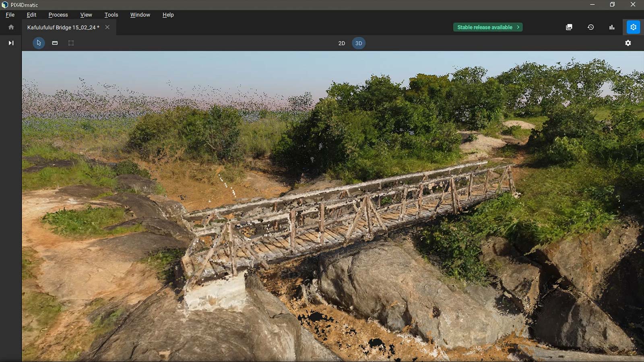This screenshot has height=362, width=644.
Task: Open the Help menu
Action: [x=168, y=15]
